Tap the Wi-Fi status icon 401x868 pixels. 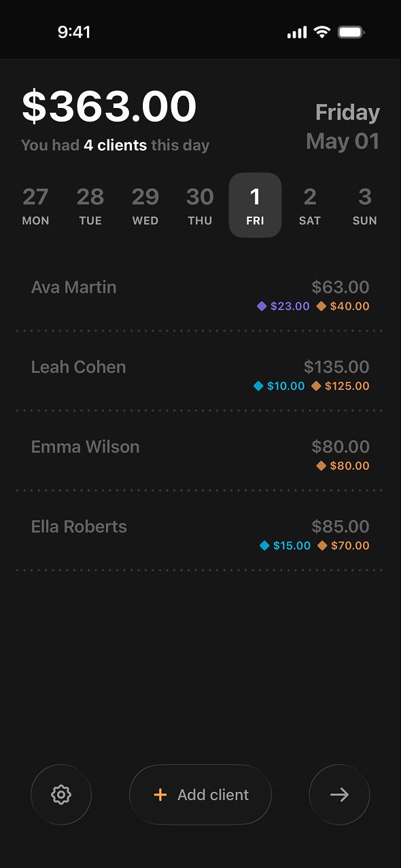(x=321, y=32)
